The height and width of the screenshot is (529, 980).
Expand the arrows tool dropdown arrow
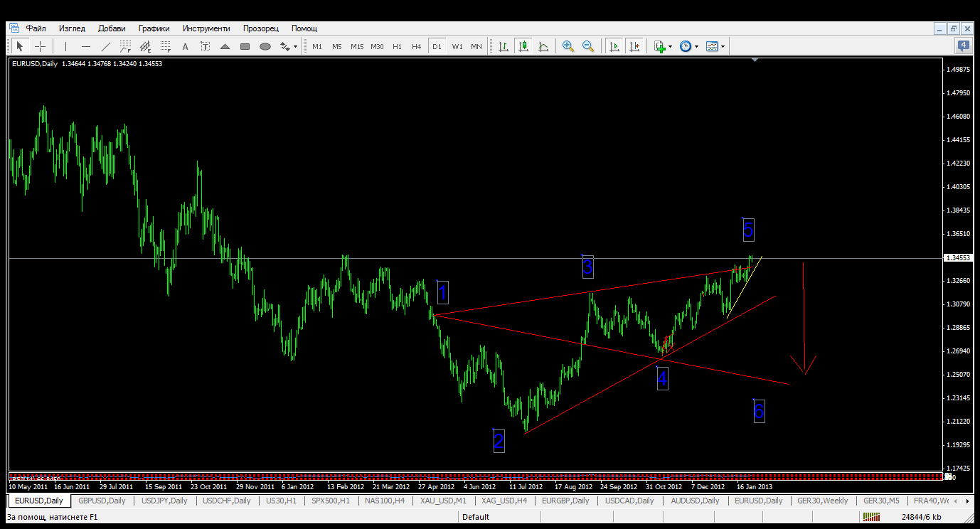click(x=295, y=46)
